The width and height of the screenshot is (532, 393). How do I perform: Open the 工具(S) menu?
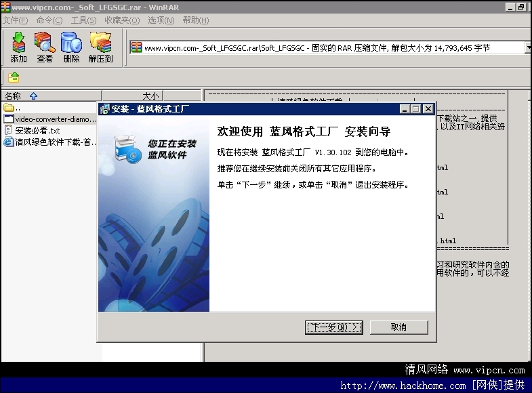point(83,20)
